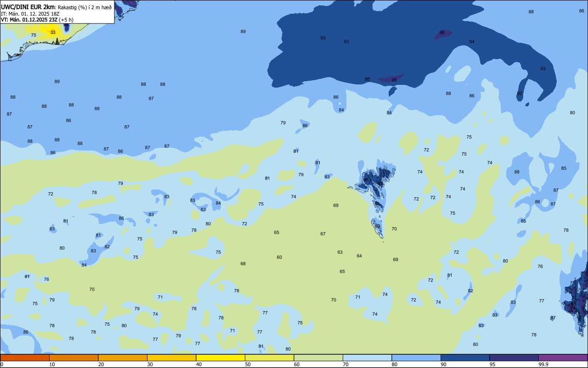Select the 95–99.9 navy legend swatch
Screen dimensions: 588x368
pyautogui.click(x=514, y=357)
